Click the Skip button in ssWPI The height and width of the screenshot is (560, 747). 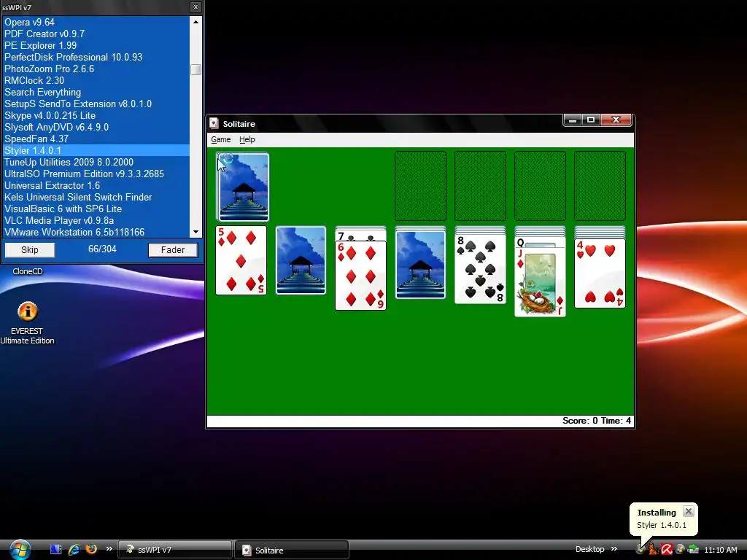pyautogui.click(x=29, y=250)
